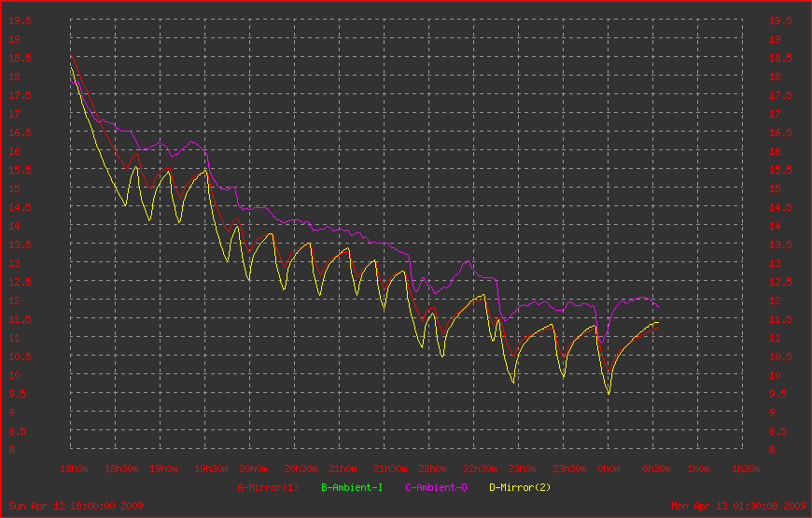The width and height of the screenshot is (812, 518).
Task: Click the B-Ambient-I legend label
Action: pyautogui.click(x=352, y=487)
